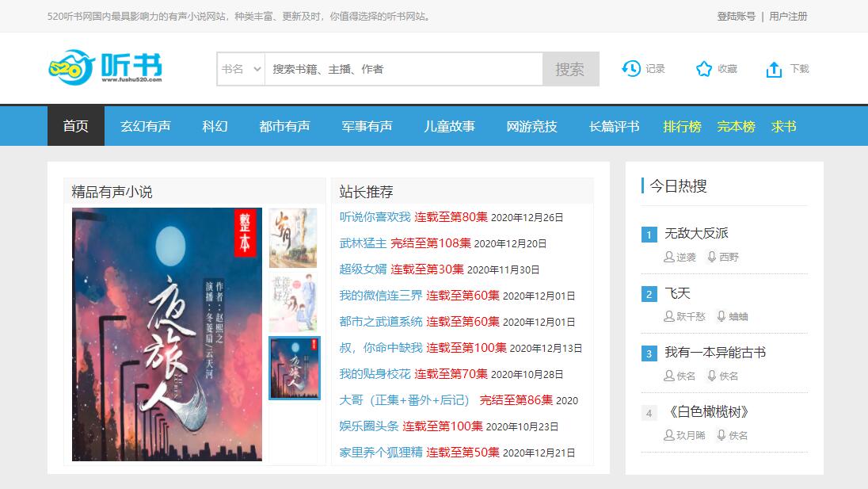Select the first small book cover thumbnail
This screenshot has width=868, height=489.
point(292,238)
